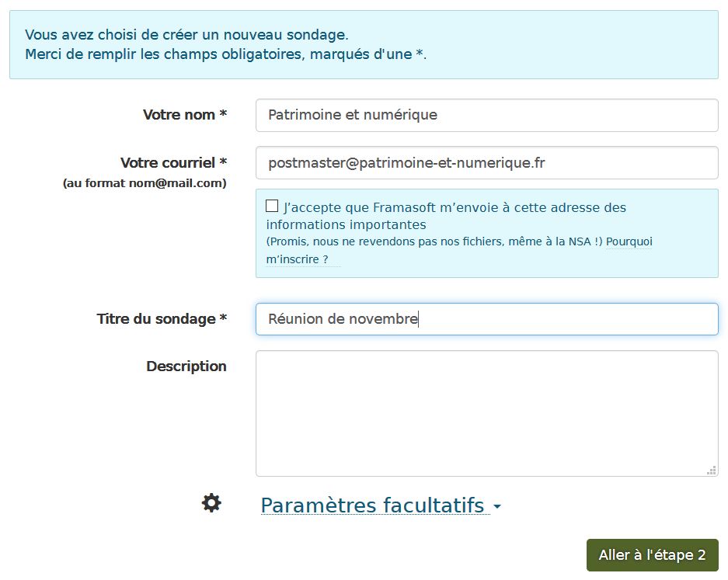Click the "(au format nom@mail.com)" hint text
The width and height of the screenshot is (728, 580).
pyautogui.click(x=145, y=183)
